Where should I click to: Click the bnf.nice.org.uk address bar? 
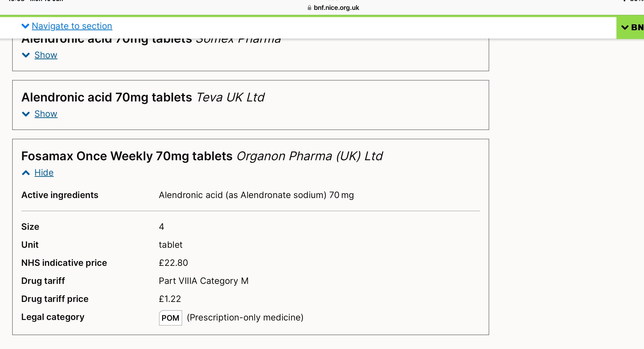click(x=336, y=8)
